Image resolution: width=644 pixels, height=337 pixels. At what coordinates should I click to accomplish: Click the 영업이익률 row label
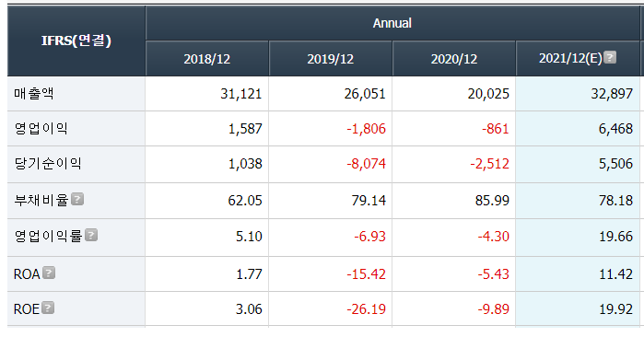click(48, 236)
